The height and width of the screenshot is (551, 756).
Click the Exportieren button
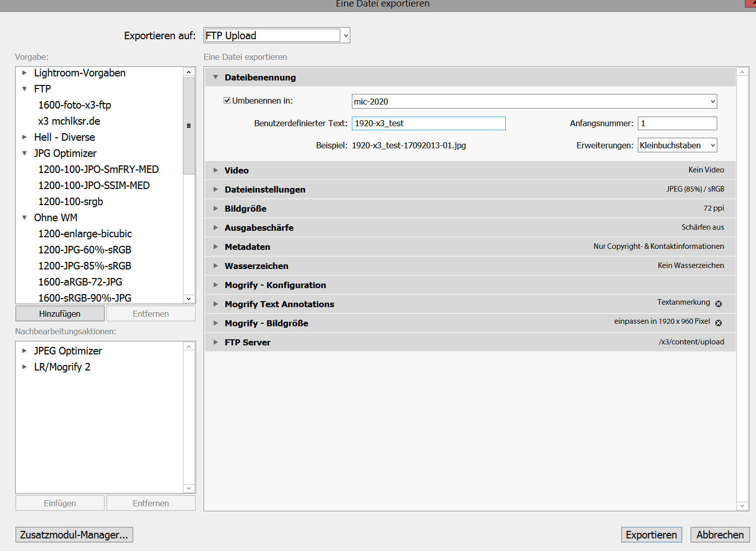point(651,535)
